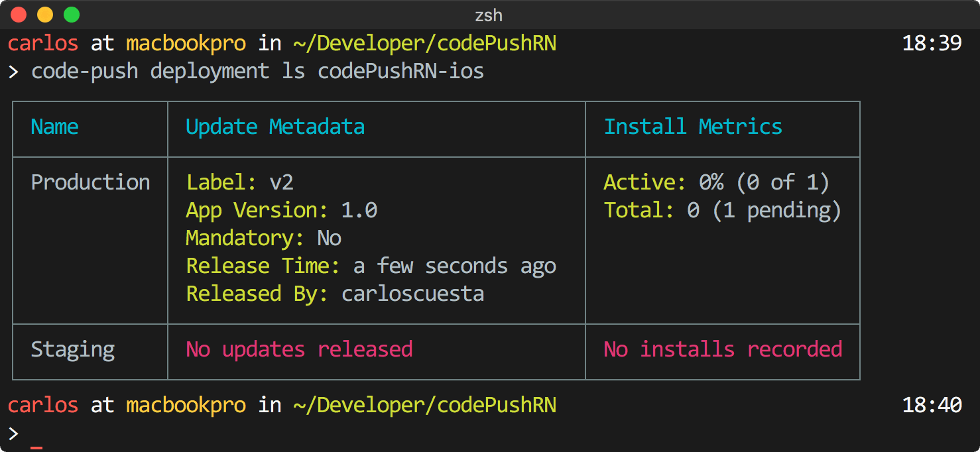
Task: Click the green zoom window button
Action: [72, 15]
